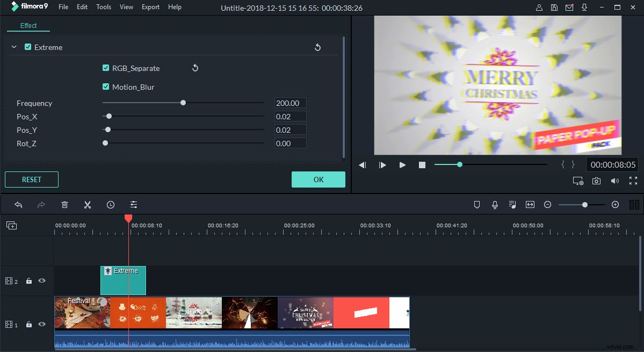Click the Undo arrow icon
The height and width of the screenshot is (352, 644).
pos(19,204)
